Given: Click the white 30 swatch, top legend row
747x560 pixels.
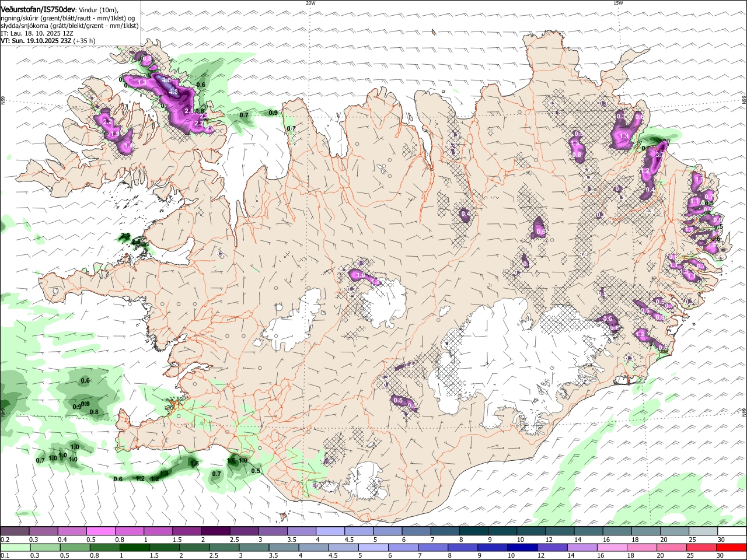Looking at the screenshot, I should (732, 531).
